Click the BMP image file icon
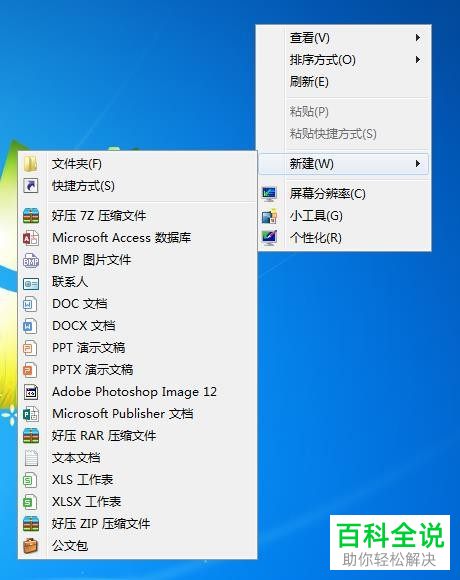The width and height of the screenshot is (460, 580). pyautogui.click(x=31, y=260)
